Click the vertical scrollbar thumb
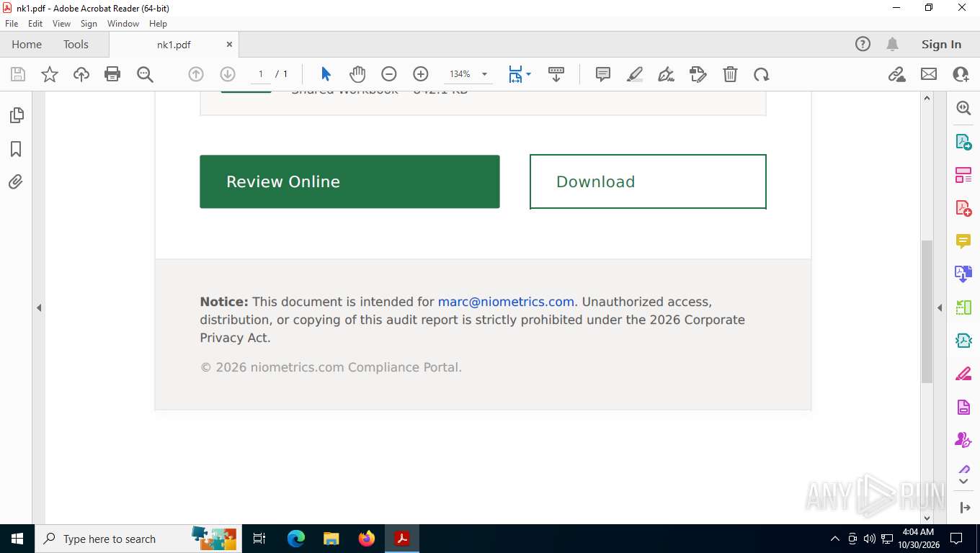 927,312
